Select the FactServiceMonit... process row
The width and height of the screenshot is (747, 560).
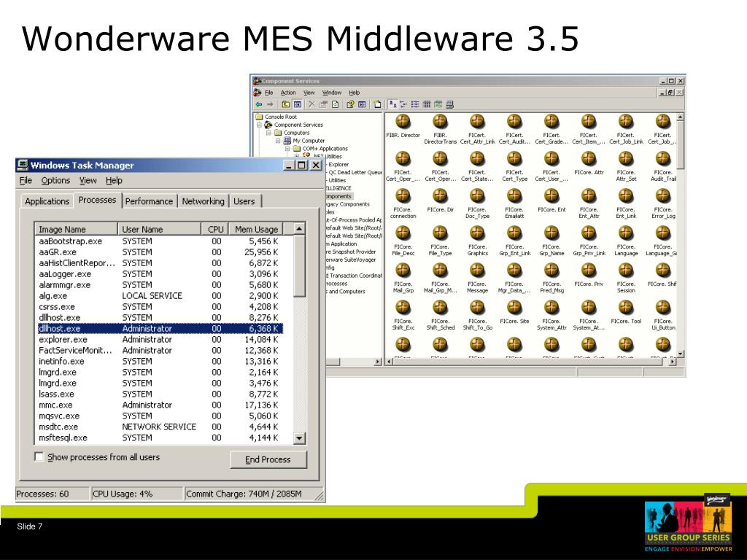[160, 351]
